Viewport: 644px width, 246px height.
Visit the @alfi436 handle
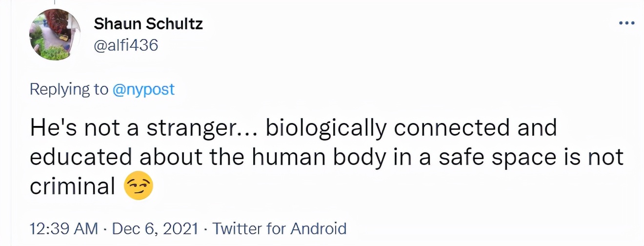pyautogui.click(x=126, y=45)
